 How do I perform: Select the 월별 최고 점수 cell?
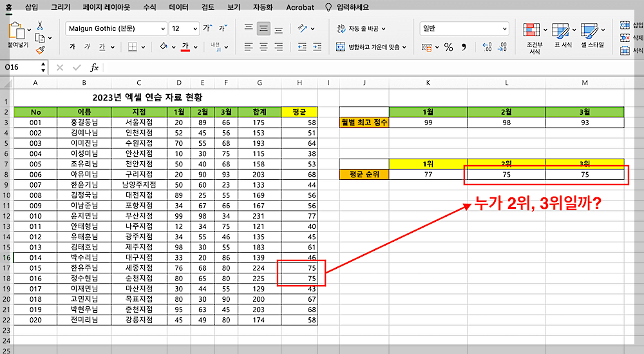pyautogui.click(x=365, y=123)
